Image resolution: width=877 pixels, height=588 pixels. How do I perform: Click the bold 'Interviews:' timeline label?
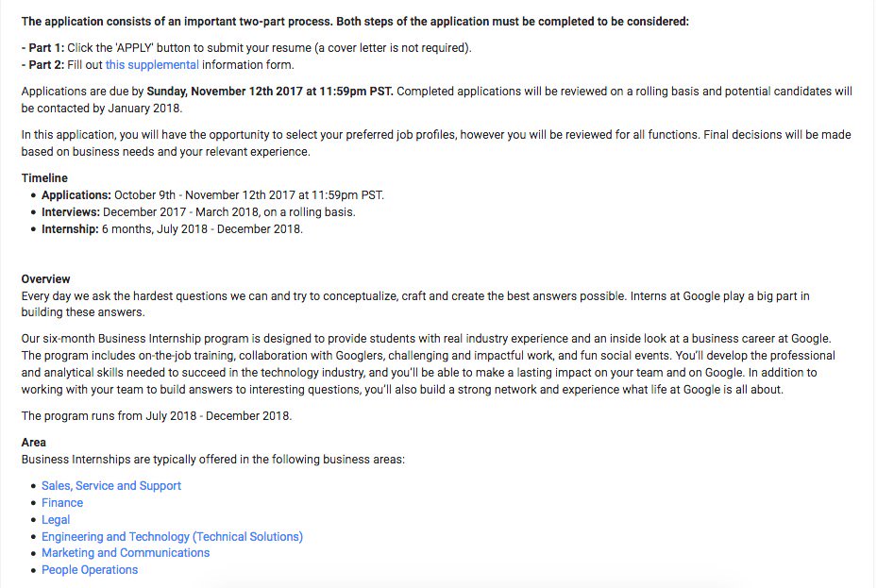(71, 212)
